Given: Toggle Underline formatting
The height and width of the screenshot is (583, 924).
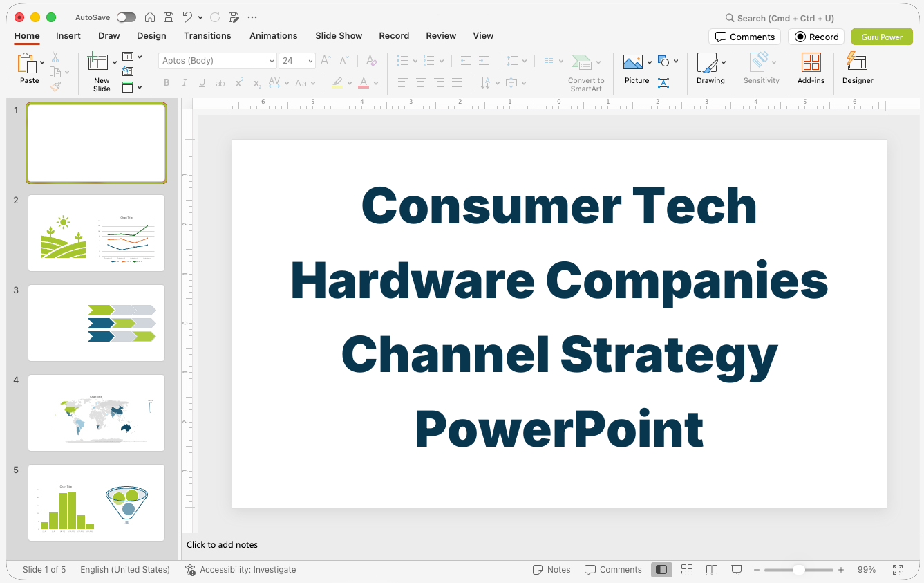Looking at the screenshot, I should (202, 83).
